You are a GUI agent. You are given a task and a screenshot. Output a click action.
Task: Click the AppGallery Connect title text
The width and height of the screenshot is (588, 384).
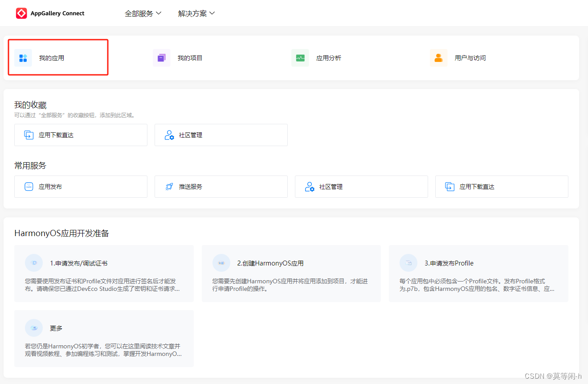click(x=57, y=13)
